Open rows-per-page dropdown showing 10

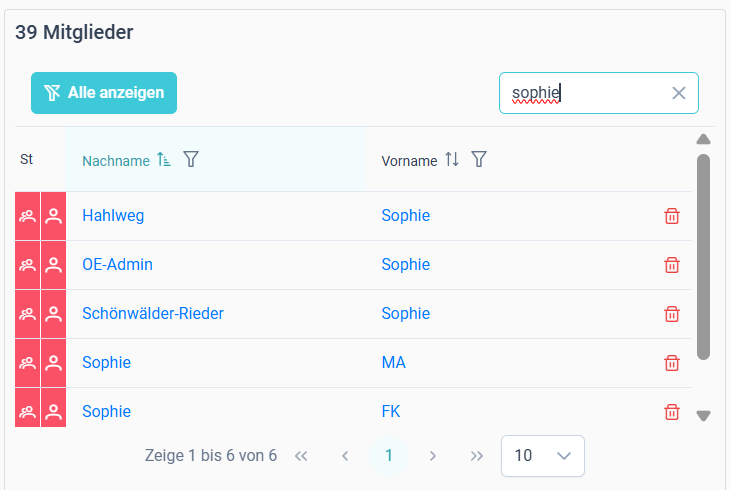543,456
